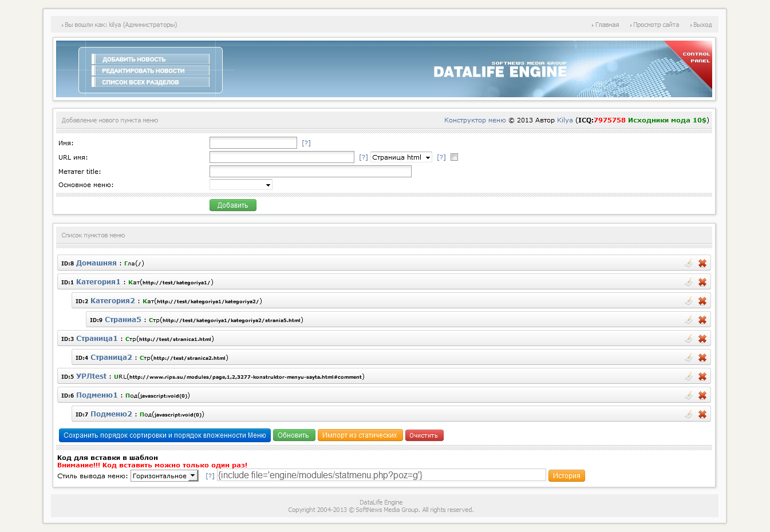Open the Конструктор меню link

475,120
